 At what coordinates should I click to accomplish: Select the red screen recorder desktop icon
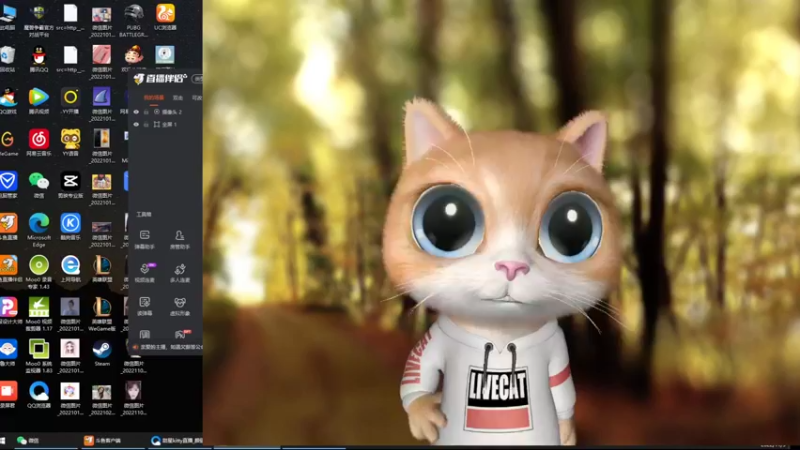(8, 395)
